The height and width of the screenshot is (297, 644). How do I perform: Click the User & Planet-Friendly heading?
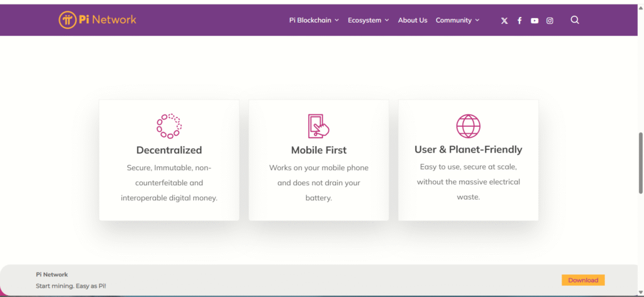coord(468,149)
